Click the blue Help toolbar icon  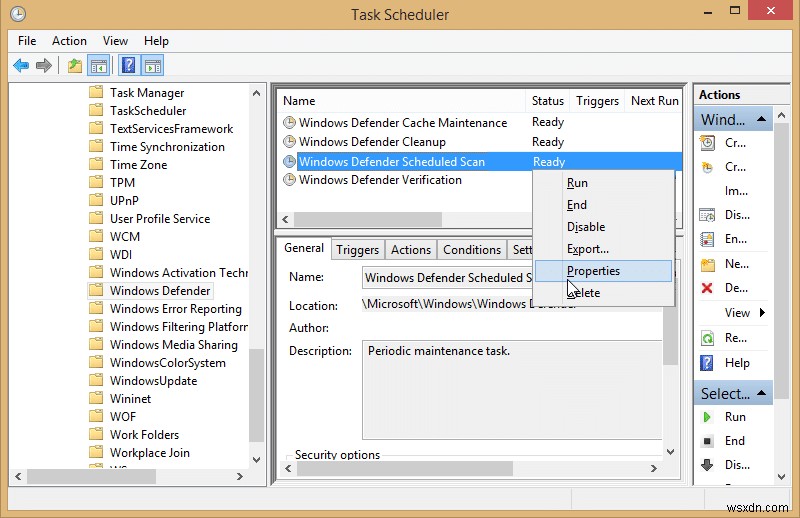tap(129, 65)
